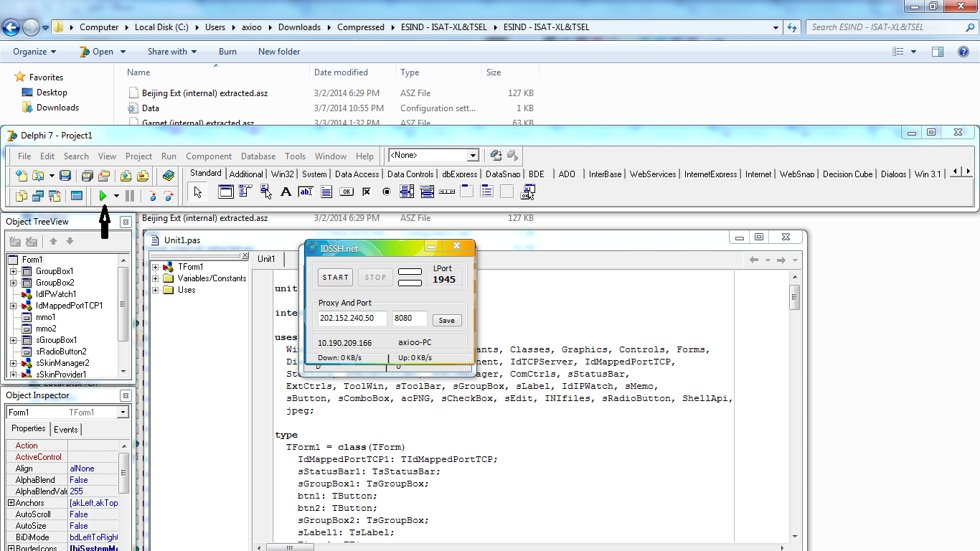This screenshot has width=980, height=551.
Task: Open Downloads in Explorer Favorites
Action: 57,108
